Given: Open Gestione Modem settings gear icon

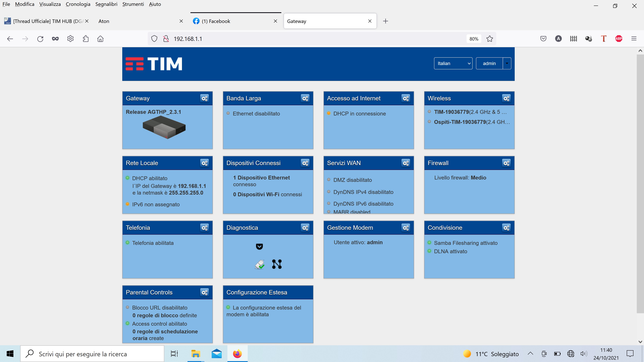Looking at the screenshot, I should point(406,228).
